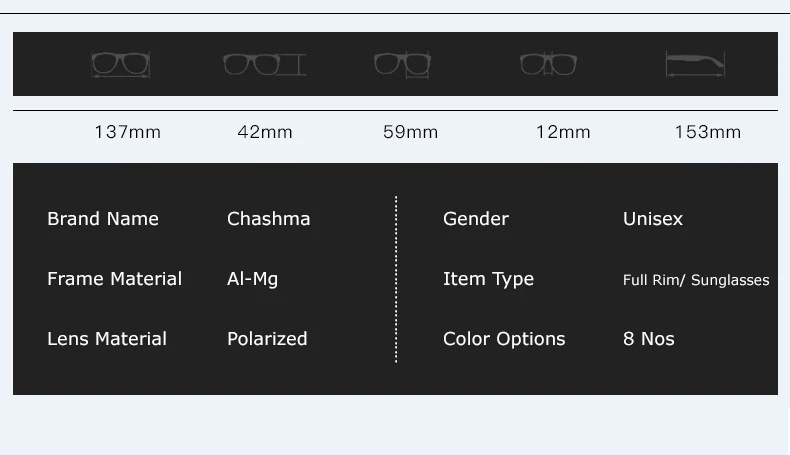Image resolution: width=790 pixels, height=455 pixels.
Task: Select the 12mm bridge measurement
Action: click(563, 132)
